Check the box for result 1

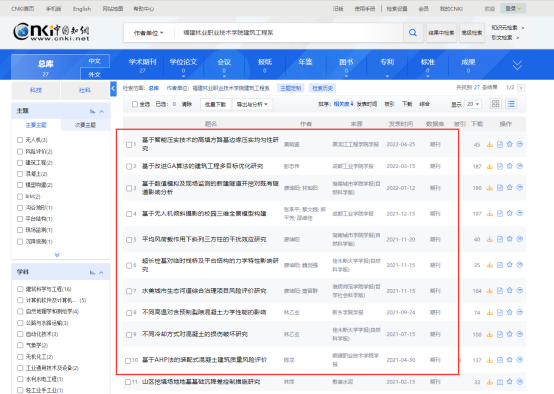[x=129, y=145]
